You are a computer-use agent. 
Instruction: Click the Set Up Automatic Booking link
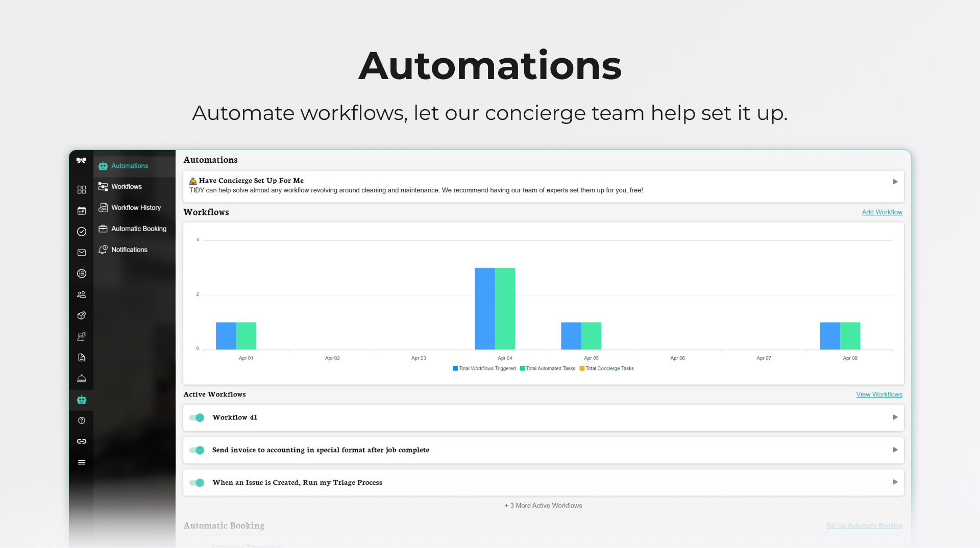click(864, 526)
